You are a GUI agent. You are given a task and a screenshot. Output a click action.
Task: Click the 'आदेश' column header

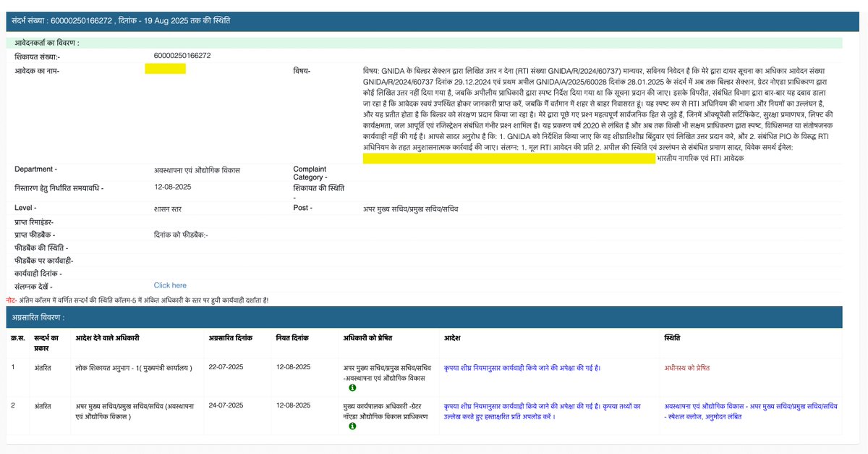point(452,338)
